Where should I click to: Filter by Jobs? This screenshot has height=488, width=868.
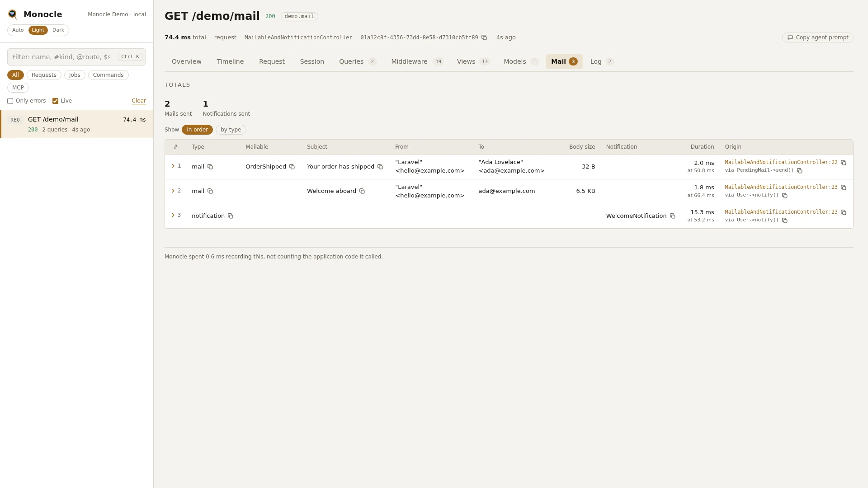coord(75,75)
